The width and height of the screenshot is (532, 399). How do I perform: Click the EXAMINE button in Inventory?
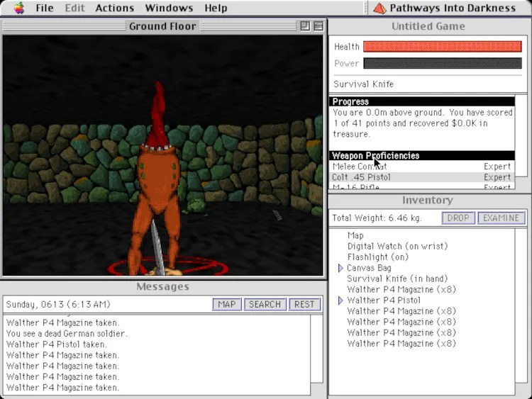pyautogui.click(x=501, y=218)
